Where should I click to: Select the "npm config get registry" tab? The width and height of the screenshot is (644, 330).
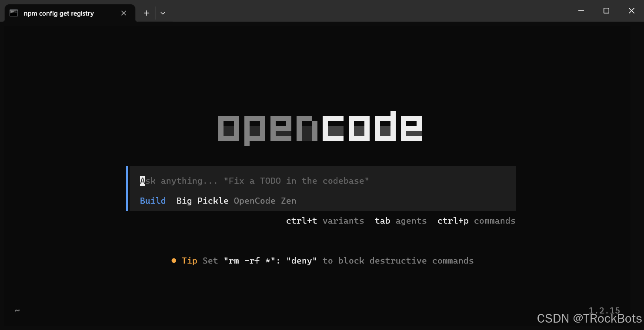(70, 13)
